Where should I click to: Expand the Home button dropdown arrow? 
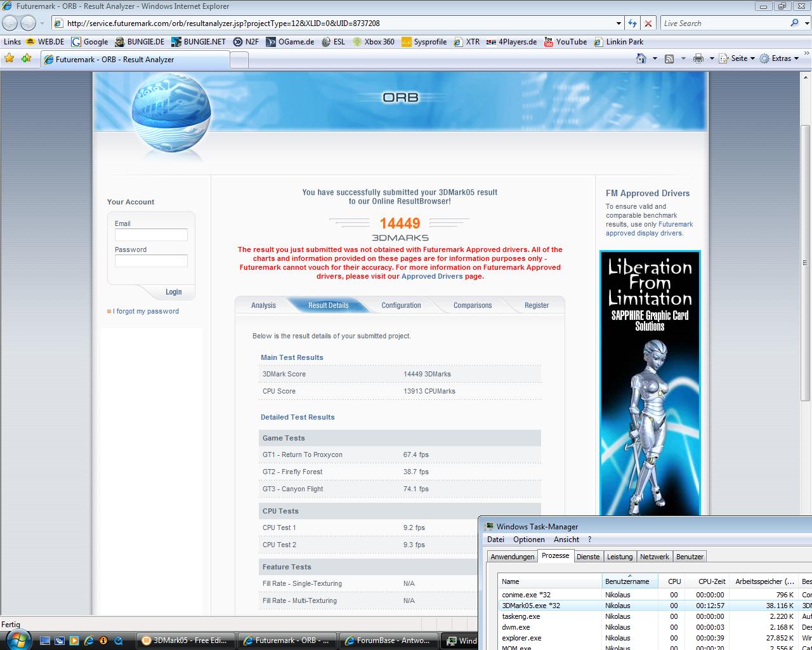pyautogui.click(x=655, y=58)
